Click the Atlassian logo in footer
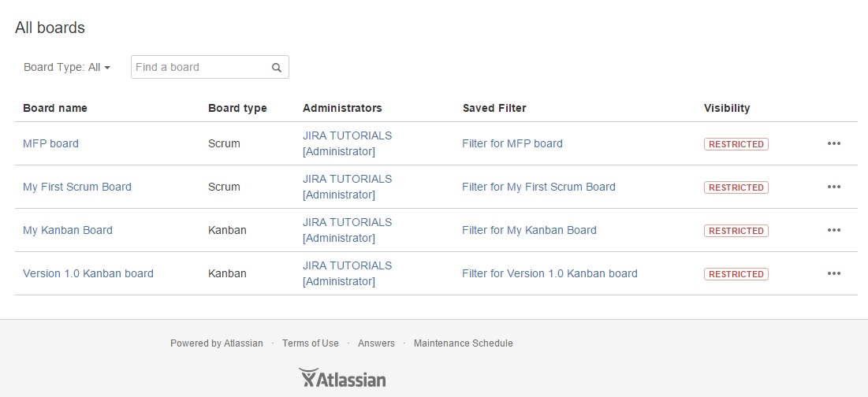This screenshot has height=397, width=868. click(x=342, y=377)
